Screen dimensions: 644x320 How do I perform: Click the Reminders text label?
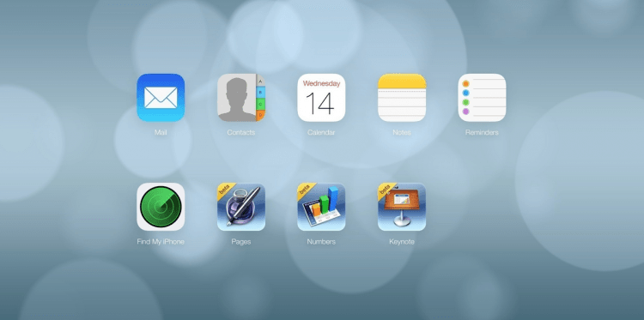(483, 132)
